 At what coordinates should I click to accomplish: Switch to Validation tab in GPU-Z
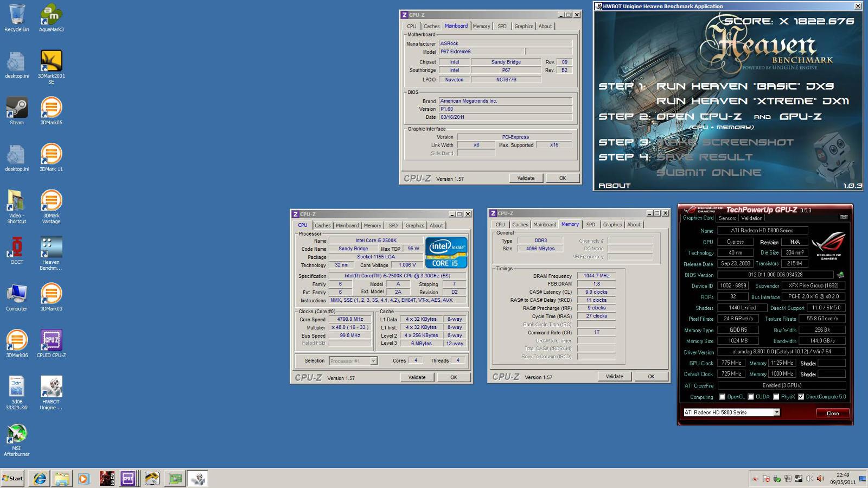[751, 218]
